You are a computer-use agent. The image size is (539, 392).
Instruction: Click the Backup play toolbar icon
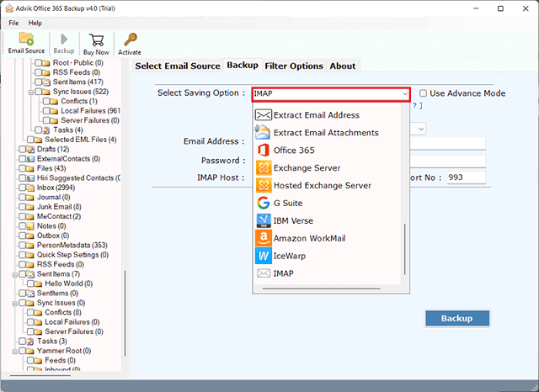(64, 40)
